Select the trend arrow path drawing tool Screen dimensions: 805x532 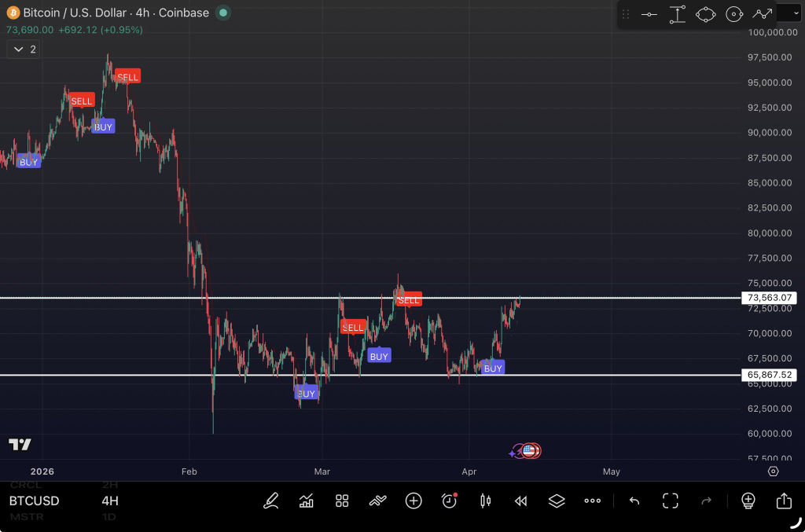[762, 14]
